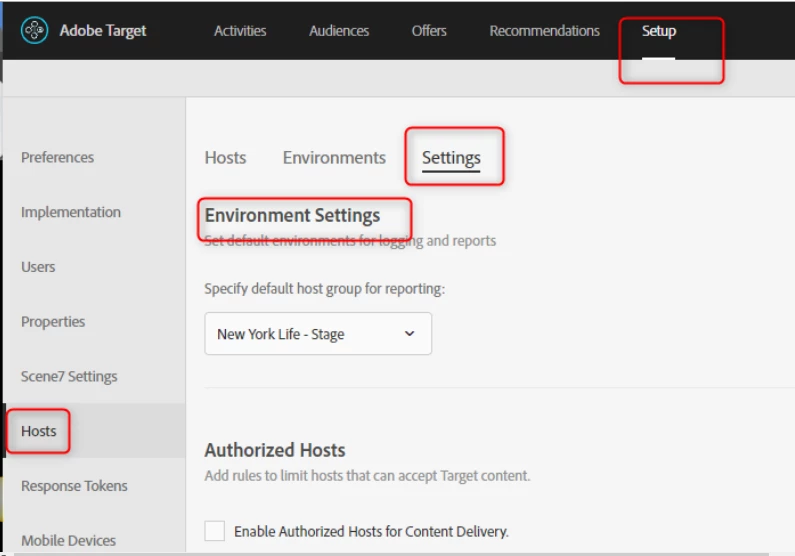Click the Adobe Target logo icon
This screenshot has height=556, width=795.
pyautogui.click(x=34, y=30)
